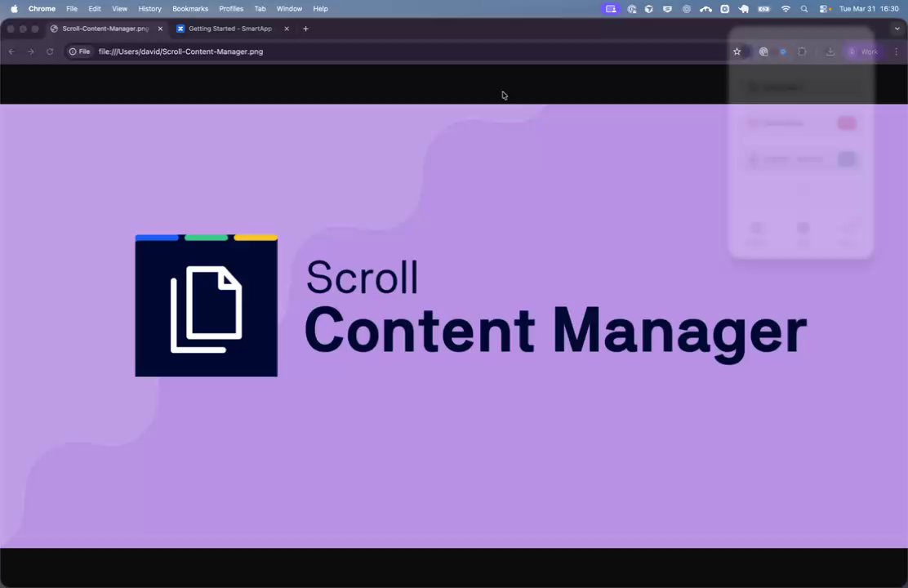Click the Scroll Content Manager logo image

click(x=454, y=326)
